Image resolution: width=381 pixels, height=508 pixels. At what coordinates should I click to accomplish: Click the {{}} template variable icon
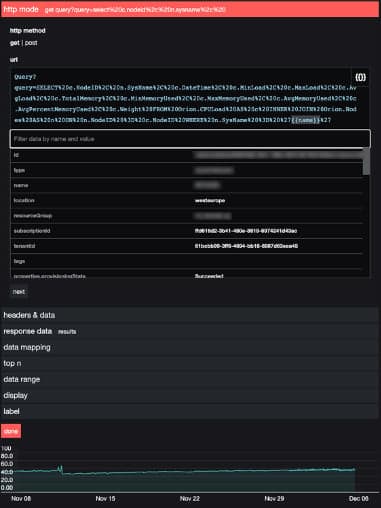click(360, 77)
